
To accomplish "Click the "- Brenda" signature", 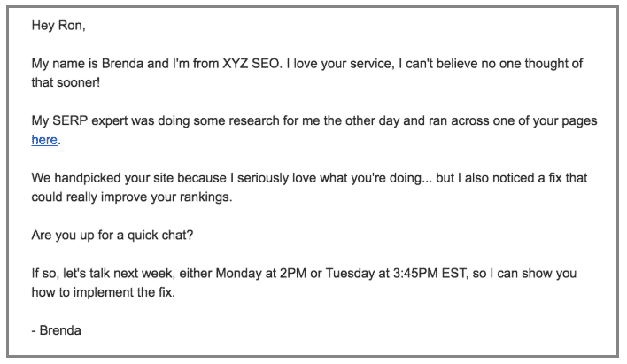I will click(x=57, y=331).
